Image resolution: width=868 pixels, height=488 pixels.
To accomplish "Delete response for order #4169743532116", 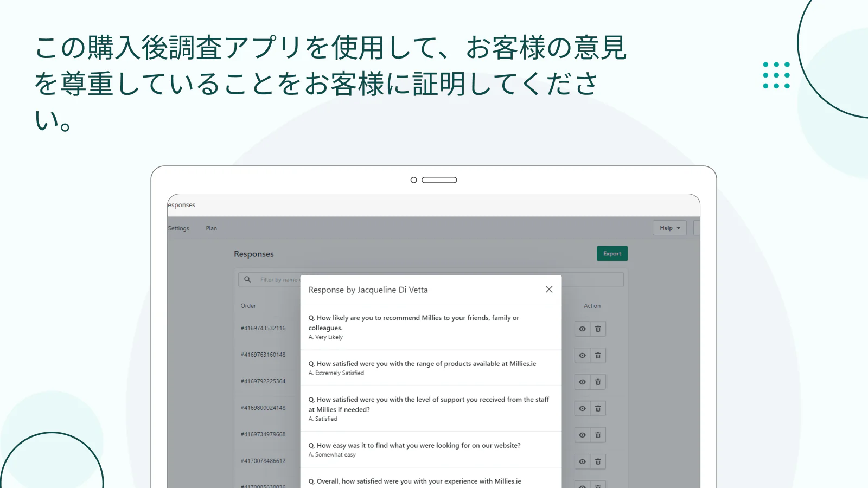I will pyautogui.click(x=598, y=329).
